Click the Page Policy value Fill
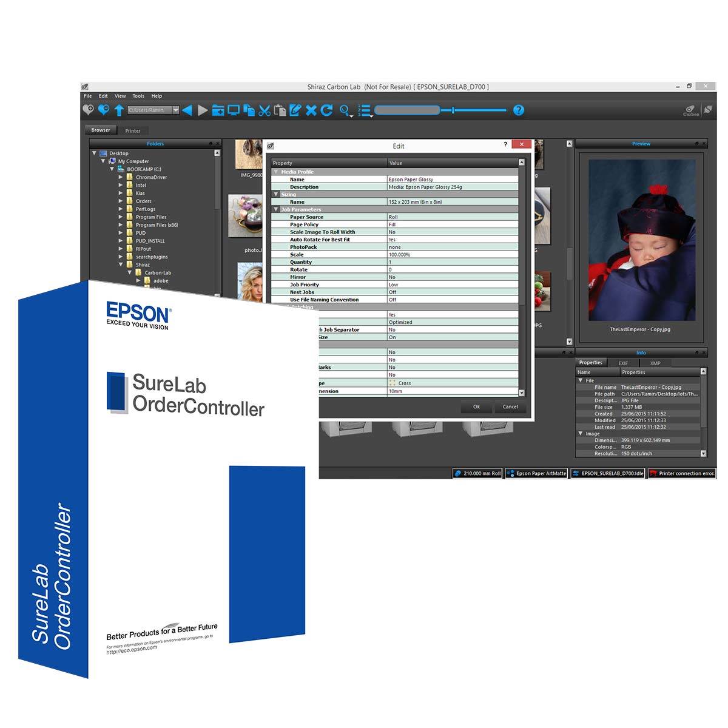728x728 pixels. [x=453, y=224]
